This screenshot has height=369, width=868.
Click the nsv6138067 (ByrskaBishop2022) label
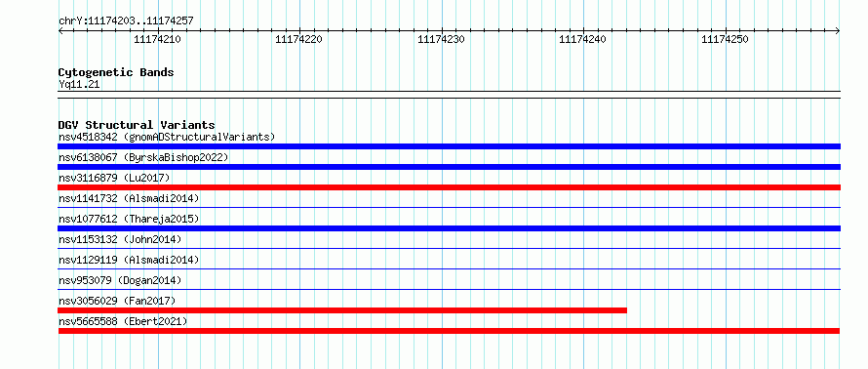coord(143,157)
